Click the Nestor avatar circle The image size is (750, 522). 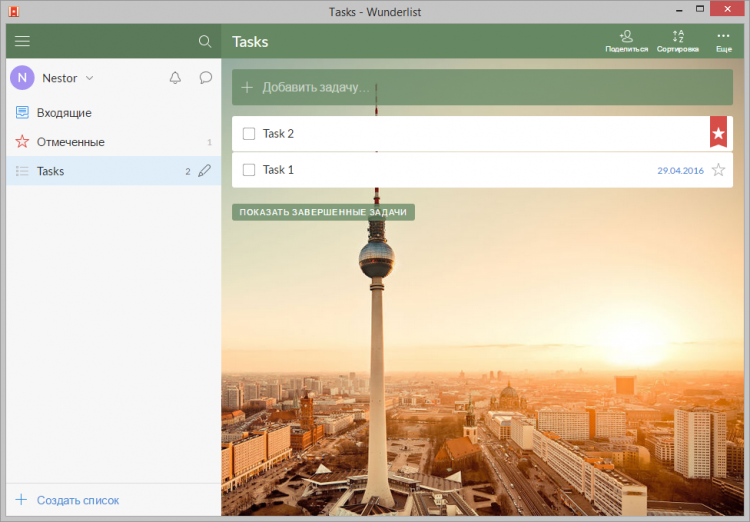pos(22,78)
